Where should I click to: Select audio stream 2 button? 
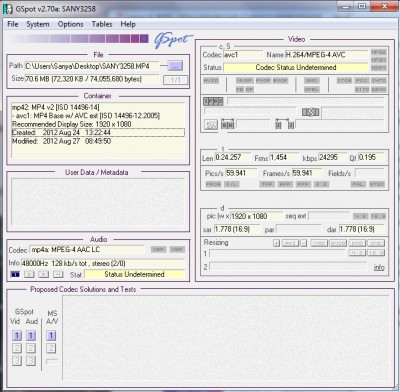pyautogui.click(x=29, y=274)
